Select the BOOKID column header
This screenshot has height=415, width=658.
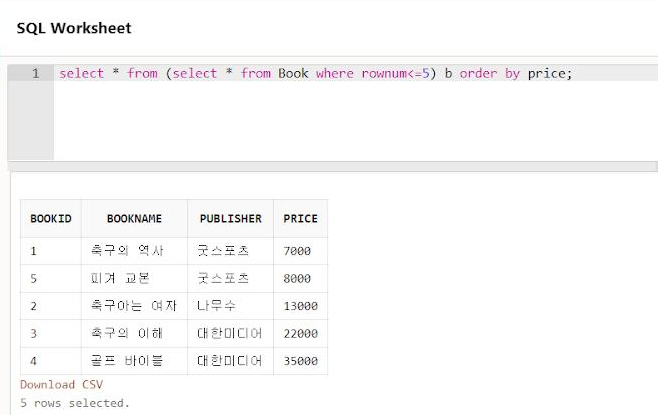[x=51, y=219]
